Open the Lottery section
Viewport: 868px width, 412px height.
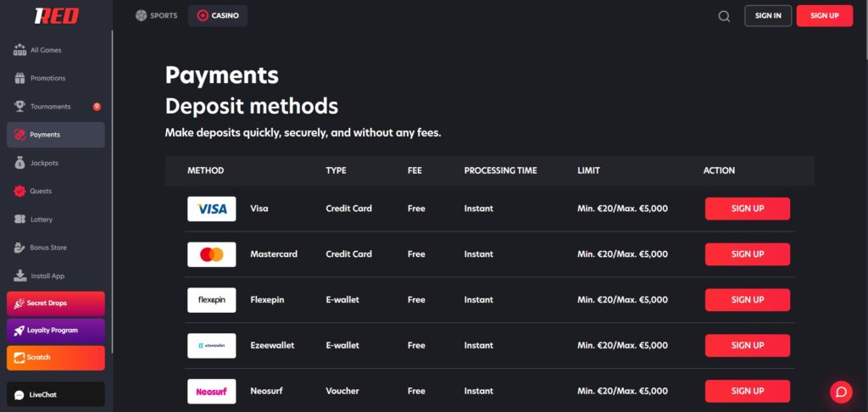pyautogui.click(x=41, y=220)
